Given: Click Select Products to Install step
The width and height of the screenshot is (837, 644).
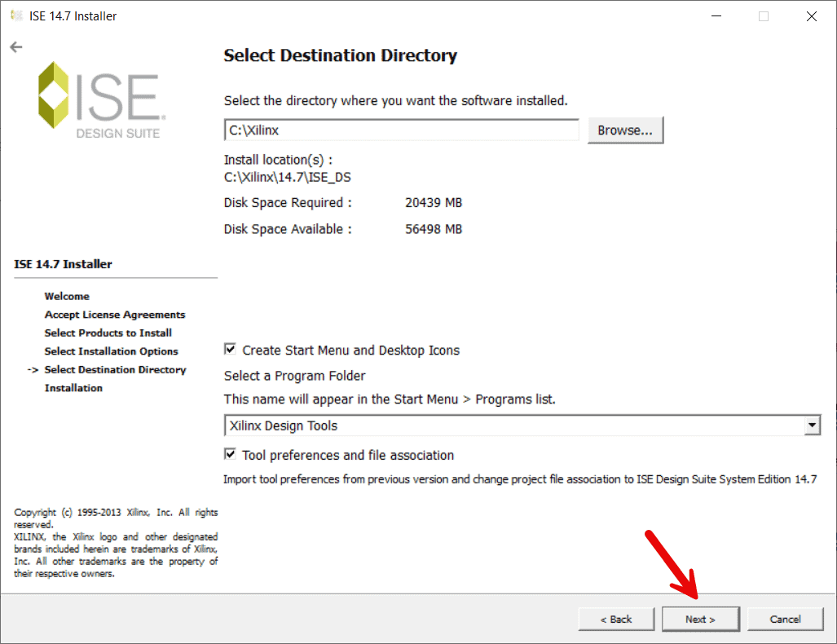Looking at the screenshot, I should pos(108,333).
